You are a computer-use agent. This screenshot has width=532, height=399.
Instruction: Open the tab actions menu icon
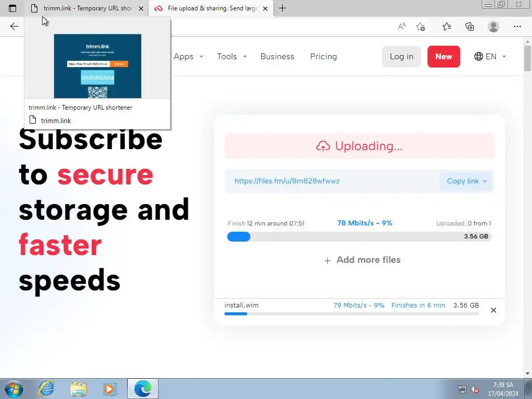point(12,8)
